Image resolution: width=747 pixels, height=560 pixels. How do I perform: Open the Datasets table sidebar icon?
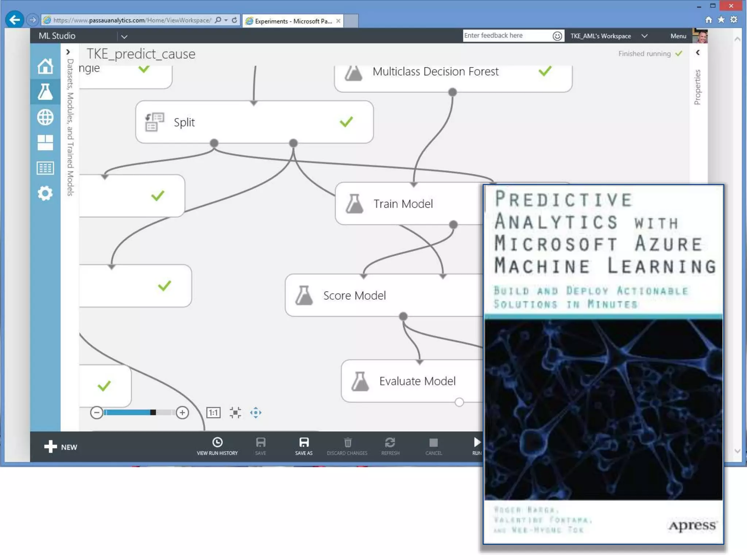45,168
